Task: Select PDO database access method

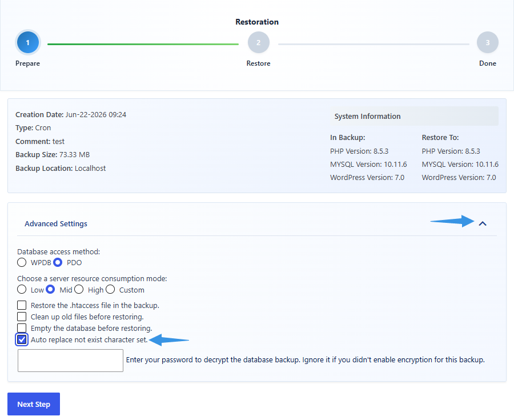Action: coord(58,262)
